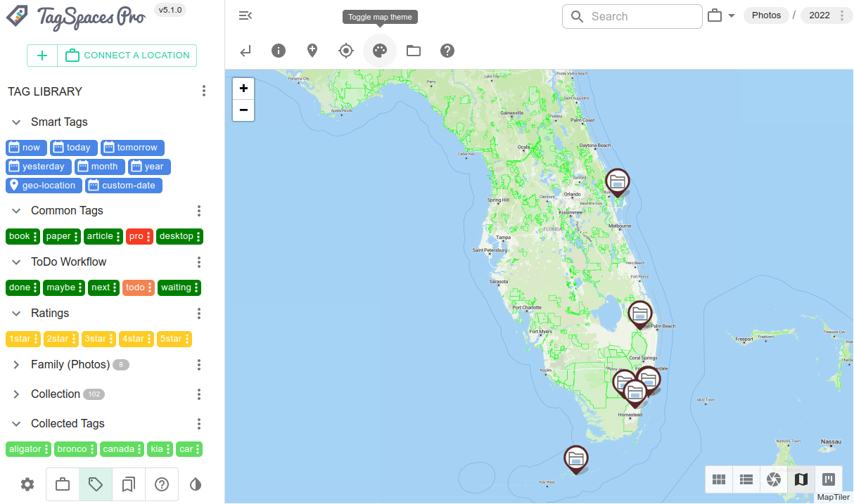Open Family (Photos) group options menu
The image size is (854, 504).
click(199, 365)
